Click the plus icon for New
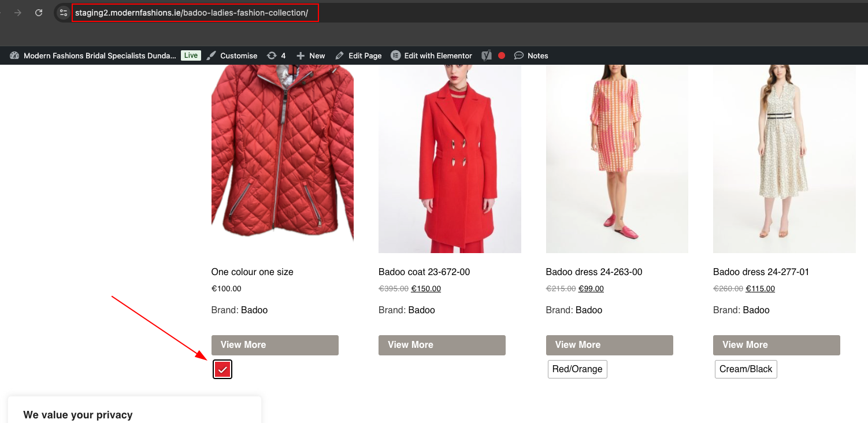The image size is (868, 423). click(x=301, y=55)
